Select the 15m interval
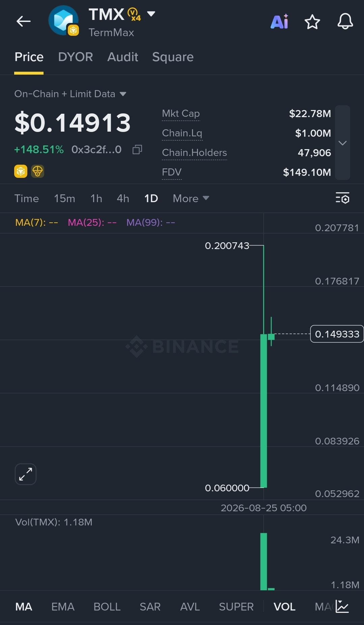Viewport: 364px width, 625px height. pos(64,198)
